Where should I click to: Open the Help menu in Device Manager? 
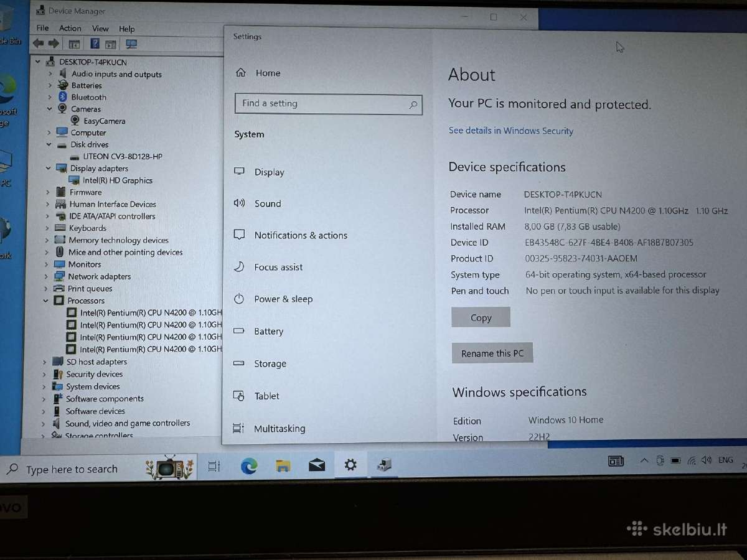click(127, 29)
